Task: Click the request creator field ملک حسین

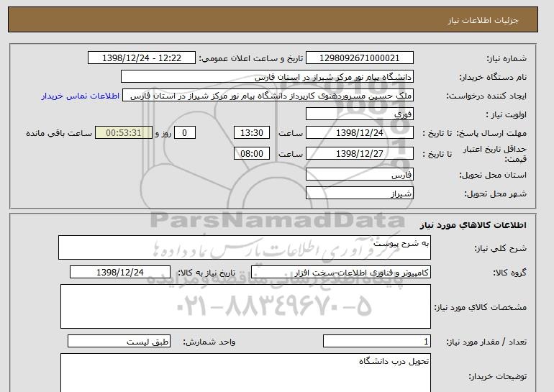Action: (x=268, y=96)
